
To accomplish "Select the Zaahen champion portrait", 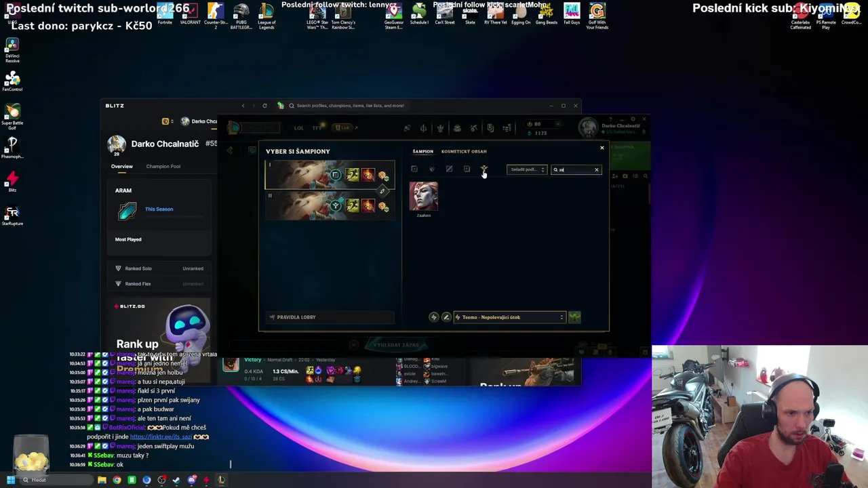I will pyautogui.click(x=424, y=197).
